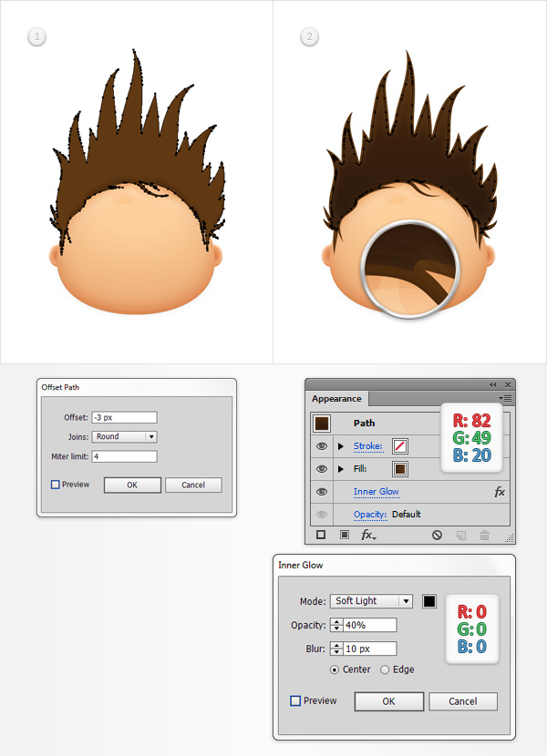Screen dimensions: 547x756
Task: Collapse the Appearance panel with double arrows
Action: click(493, 385)
